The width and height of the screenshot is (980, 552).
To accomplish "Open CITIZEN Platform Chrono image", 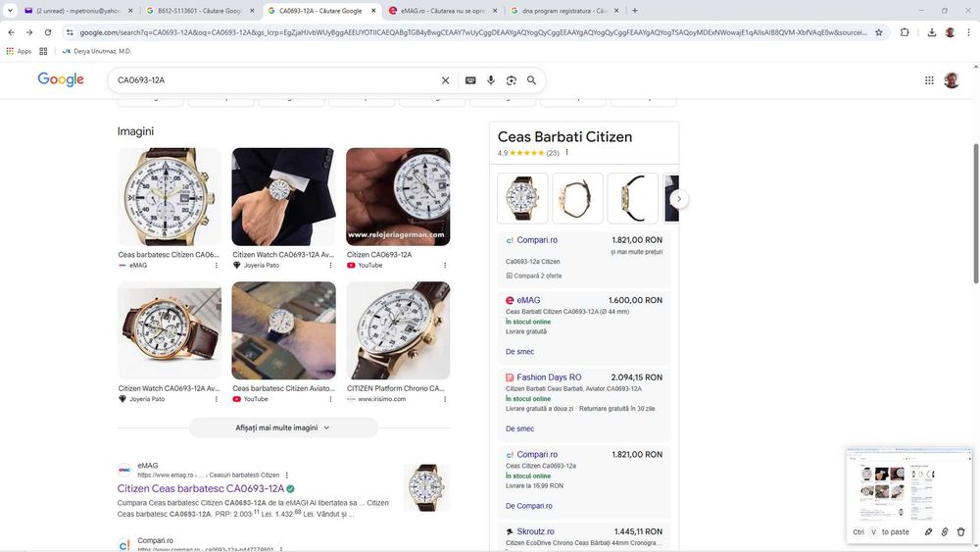I will pyautogui.click(x=398, y=330).
